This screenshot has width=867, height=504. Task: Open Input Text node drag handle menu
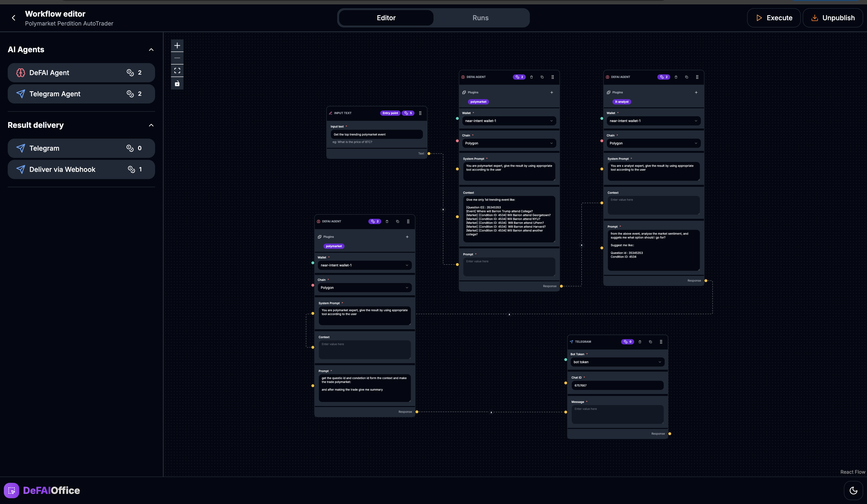pyautogui.click(x=420, y=113)
